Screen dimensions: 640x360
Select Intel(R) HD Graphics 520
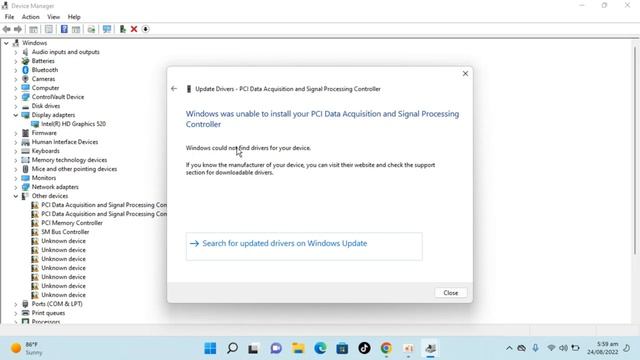click(73, 124)
